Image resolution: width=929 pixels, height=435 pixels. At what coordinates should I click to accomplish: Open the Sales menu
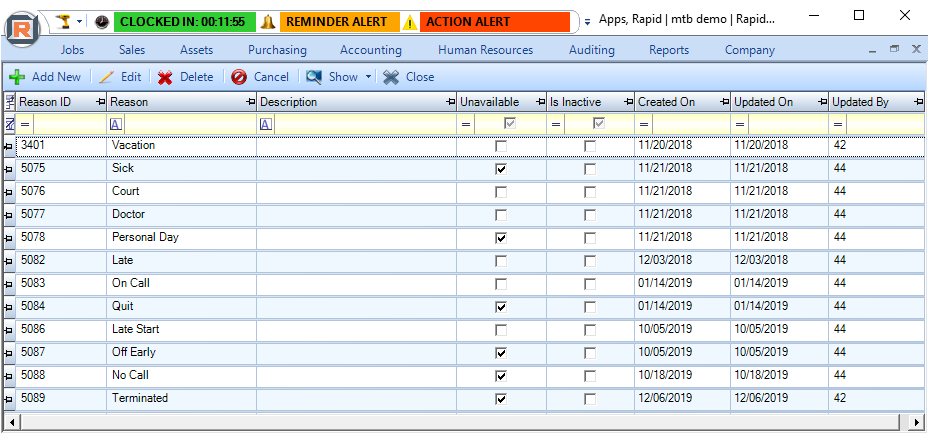tap(132, 50)
